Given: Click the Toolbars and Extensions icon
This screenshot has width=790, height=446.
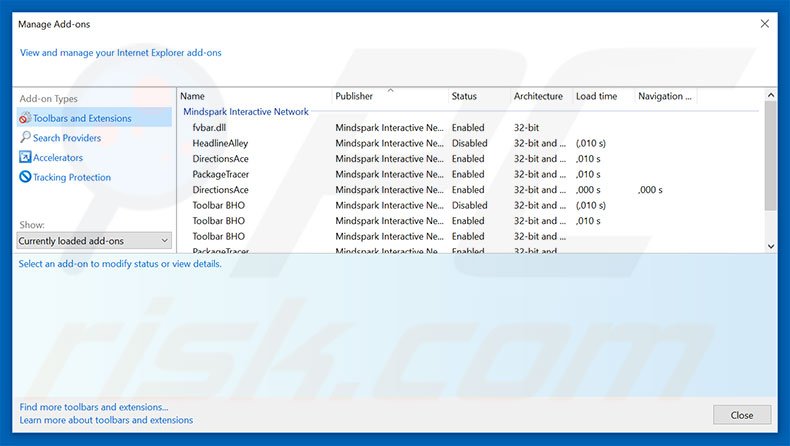Looking at the screenshot, I should [x=25, y=118].
